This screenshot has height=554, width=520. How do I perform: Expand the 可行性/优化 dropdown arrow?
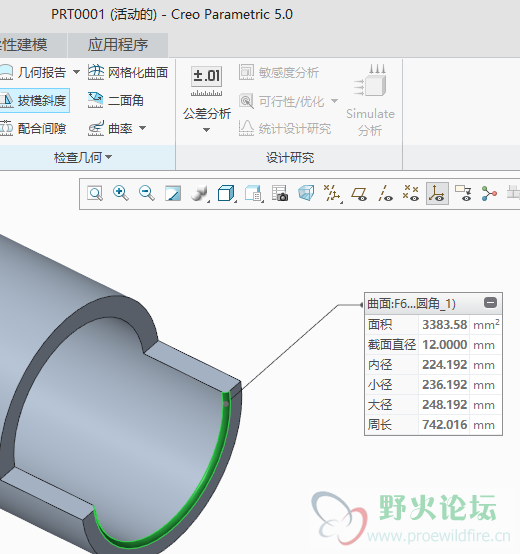coord(334,101)
